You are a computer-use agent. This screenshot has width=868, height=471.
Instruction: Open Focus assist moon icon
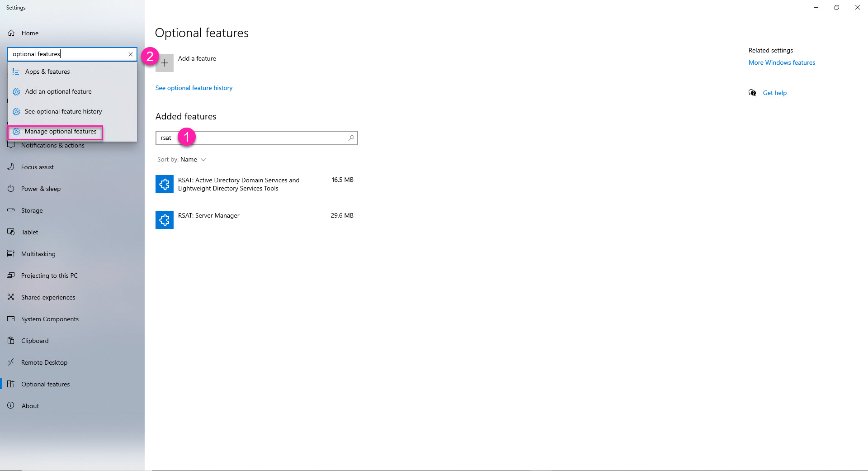point(11,167)
